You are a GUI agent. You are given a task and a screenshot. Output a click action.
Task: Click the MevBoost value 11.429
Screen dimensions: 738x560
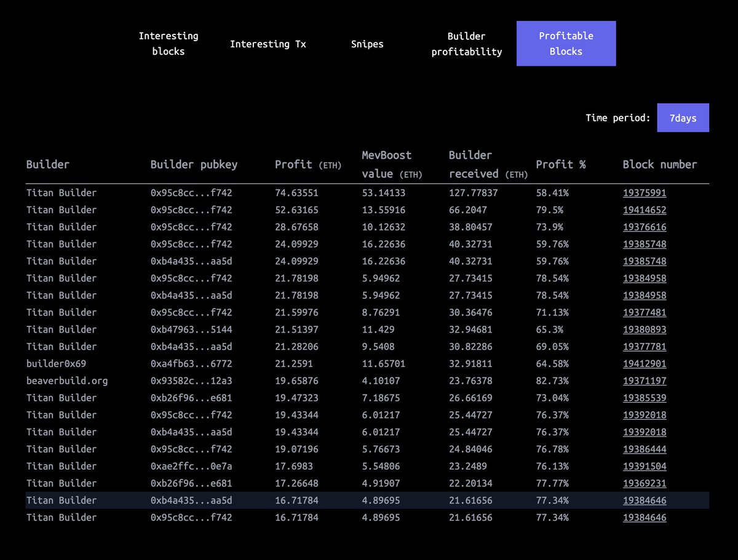pyautogui.click(x=378, y=329)
